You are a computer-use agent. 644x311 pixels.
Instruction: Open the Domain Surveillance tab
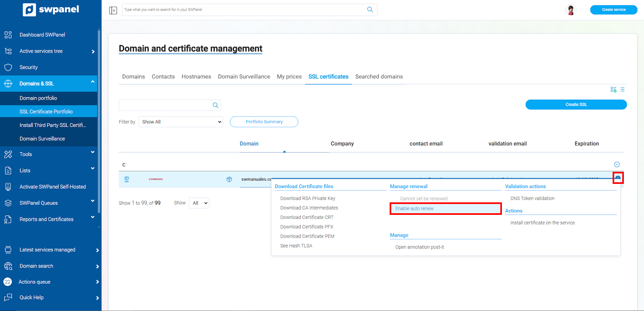point(244,76)
